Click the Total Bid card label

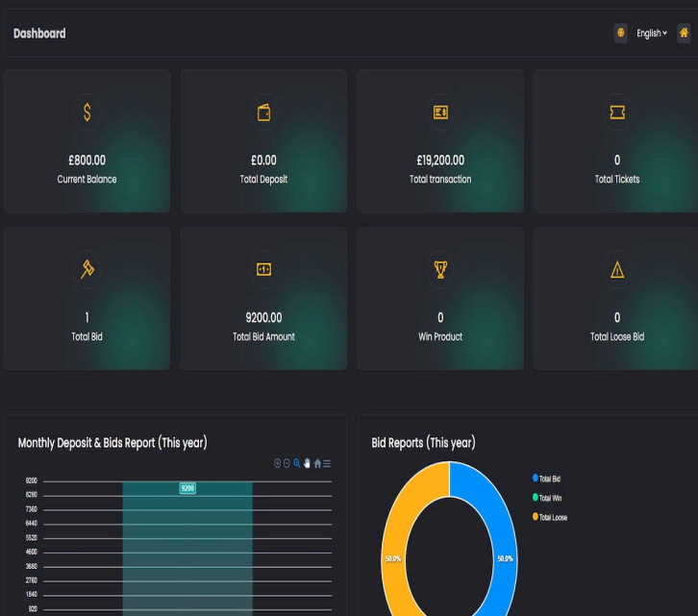pyautogui.click(x=87, y=337)
